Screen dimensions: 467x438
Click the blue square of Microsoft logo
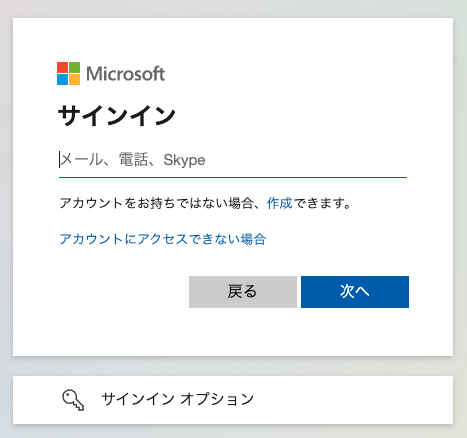click(62, 79)
